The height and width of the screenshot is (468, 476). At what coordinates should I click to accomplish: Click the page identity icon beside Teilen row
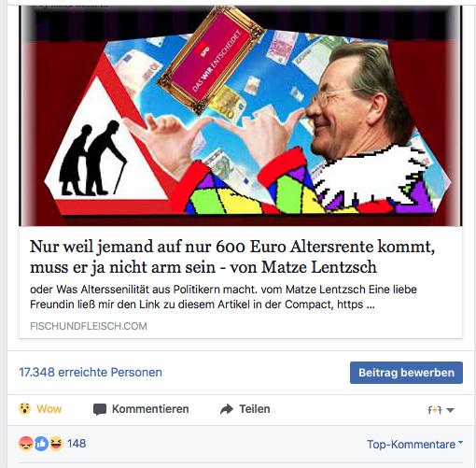[435, 410]
